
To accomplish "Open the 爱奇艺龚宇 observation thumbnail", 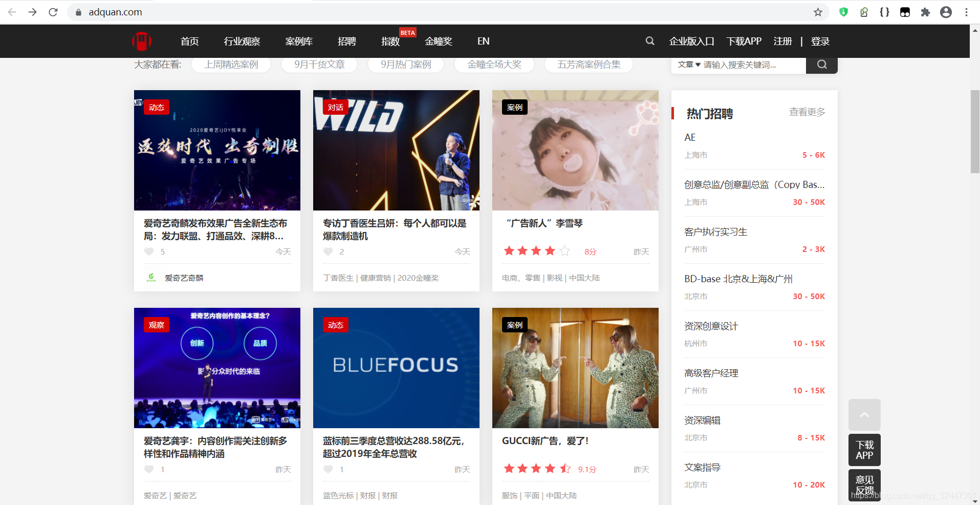I will coord(217,368).
